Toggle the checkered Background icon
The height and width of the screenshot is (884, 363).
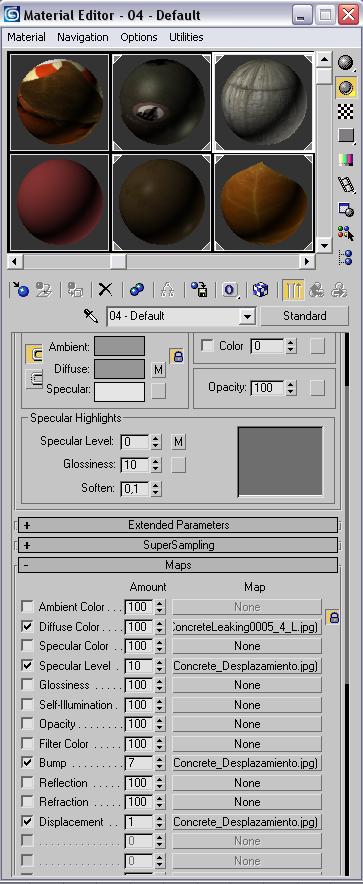pyautogui.click(x=345, y=112)
